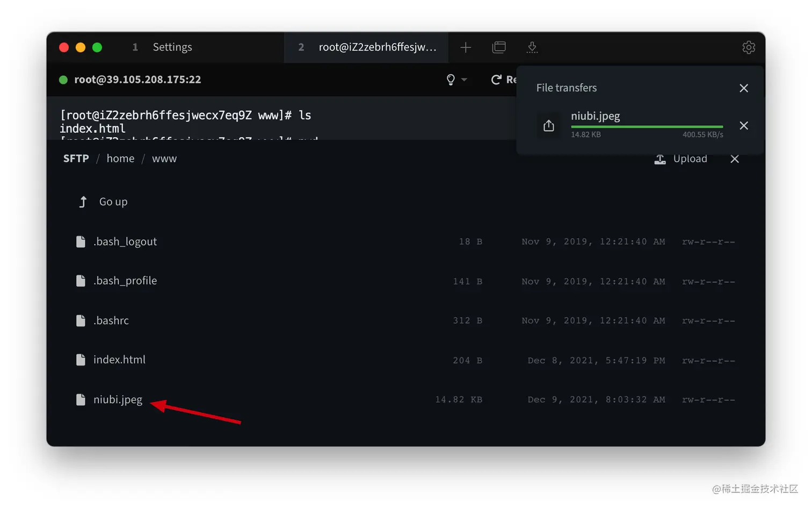The image size is (812, 508).
Task: Click the green connection status dot
Action: 63,80
